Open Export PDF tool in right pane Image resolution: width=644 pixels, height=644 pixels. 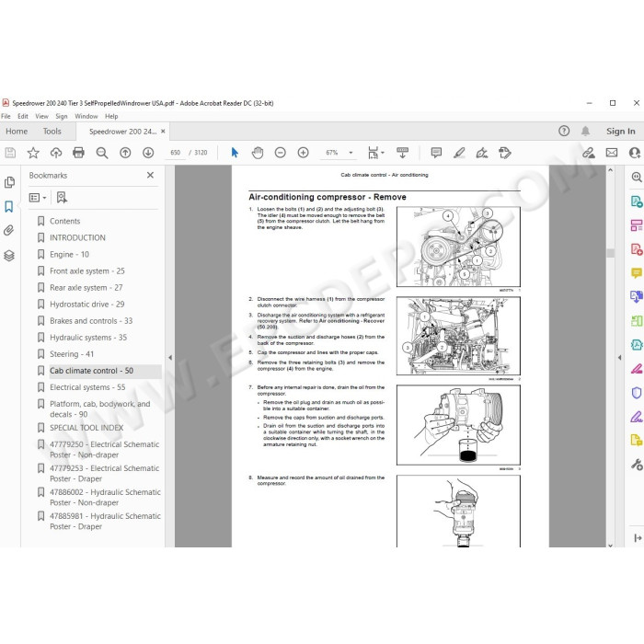coord(637,201)
